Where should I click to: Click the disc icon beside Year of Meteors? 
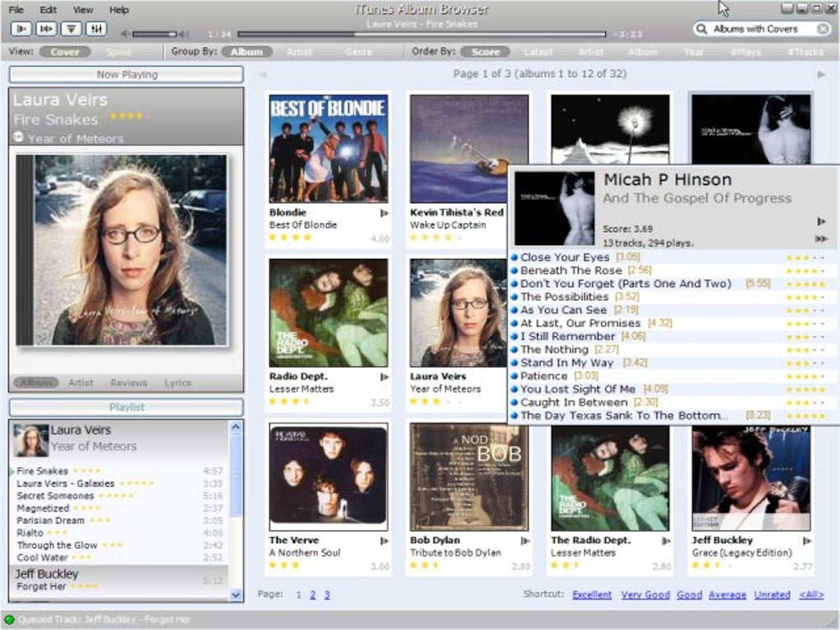(x=18, y=138)
